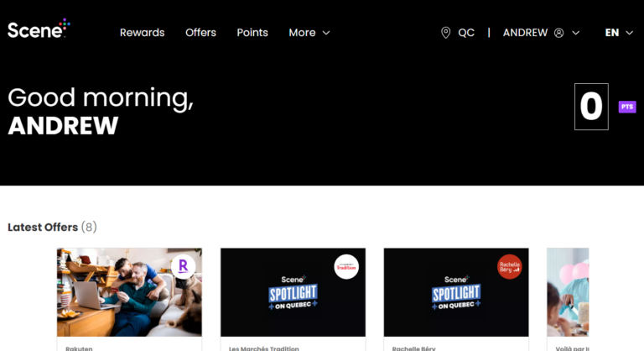Click the Marchés Tradition logo badge
The height and width of the screenshot is (351, 644).
click(x=345, y=267)
